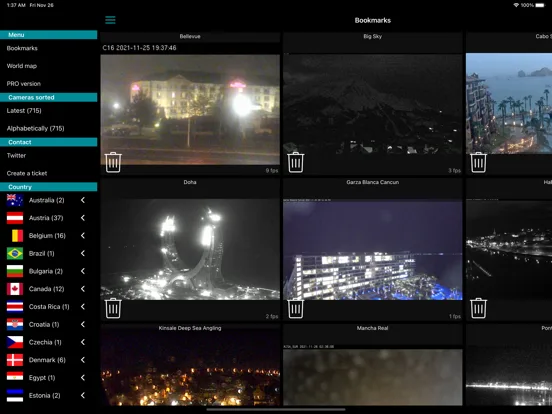Expand the Denmark (6) cameras chevron

83,360
